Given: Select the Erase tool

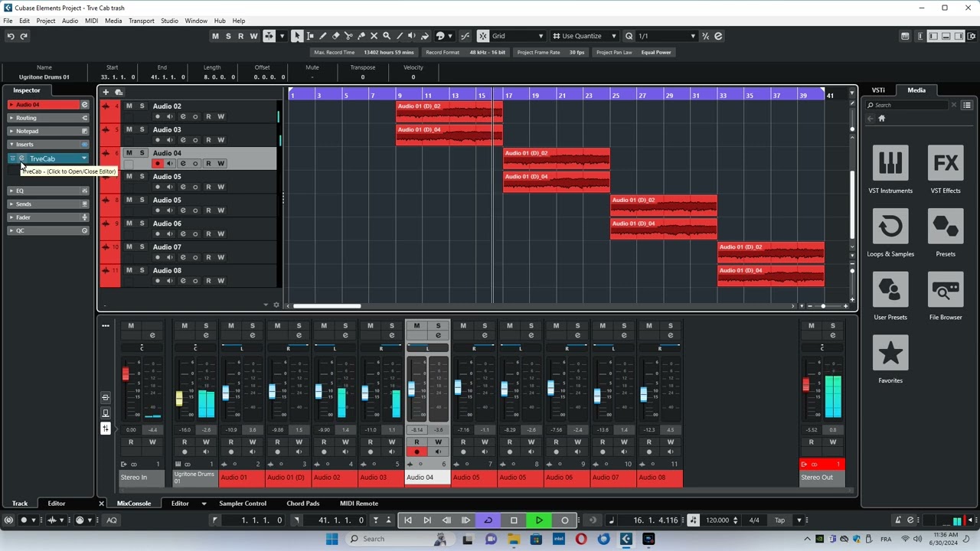Looking at the screenshot, I should click(335, 36).
